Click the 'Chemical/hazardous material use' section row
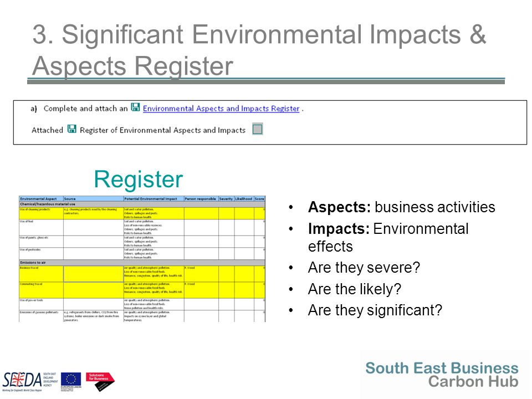 click(142, 204)
